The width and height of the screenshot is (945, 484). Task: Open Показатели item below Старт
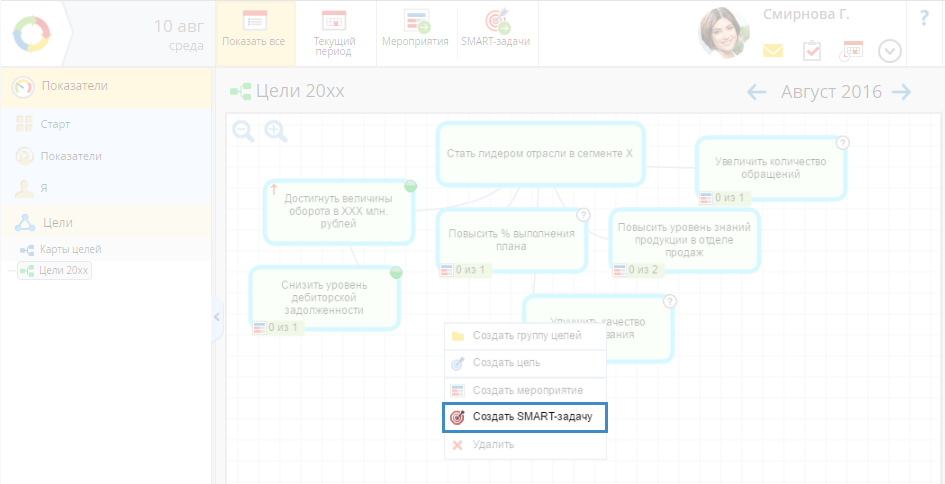click(x=105, y=156)
